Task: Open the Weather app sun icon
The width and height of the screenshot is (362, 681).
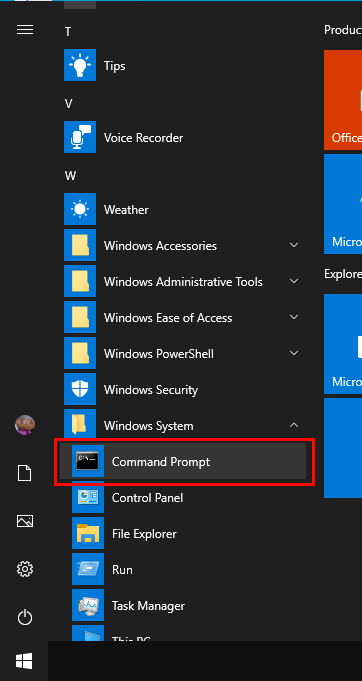Action: point(80,209)
